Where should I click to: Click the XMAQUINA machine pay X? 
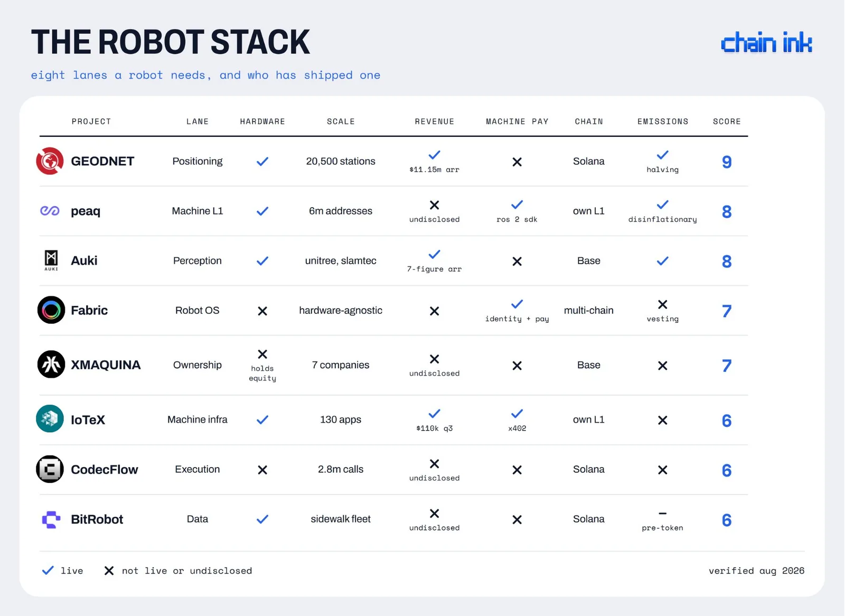click(517, 366)
